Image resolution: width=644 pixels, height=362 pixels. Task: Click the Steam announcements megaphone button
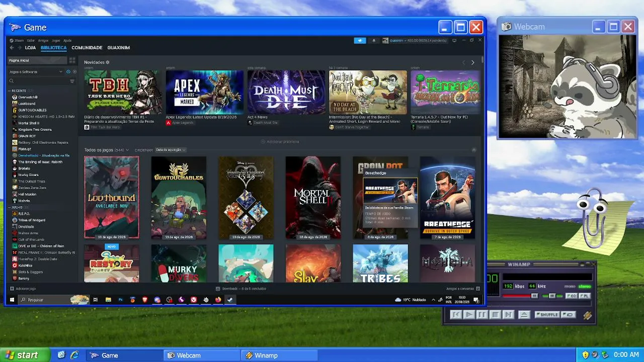360,41
